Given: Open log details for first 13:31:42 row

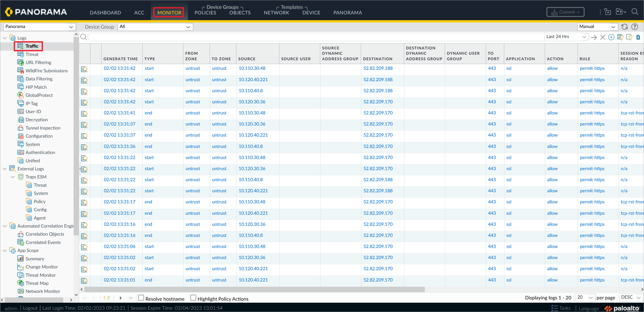Looking at the screenshot, I should tap(84, 69).
